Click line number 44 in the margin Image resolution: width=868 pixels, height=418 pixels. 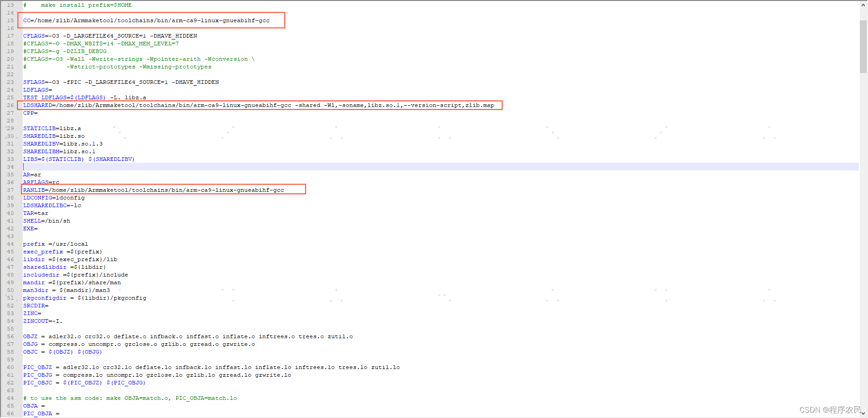(x=10, y=244)
